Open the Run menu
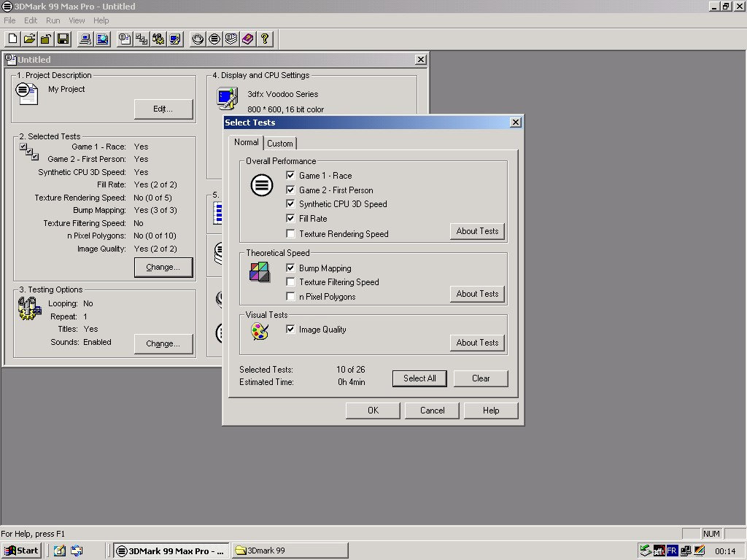The image size is (747, 560). click(x=53, y=20)
